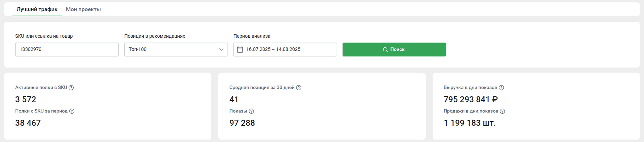644x142 pixels.
Task: Click the sales value 1 199 183 шт.
Action: click(x=469, y=123)
